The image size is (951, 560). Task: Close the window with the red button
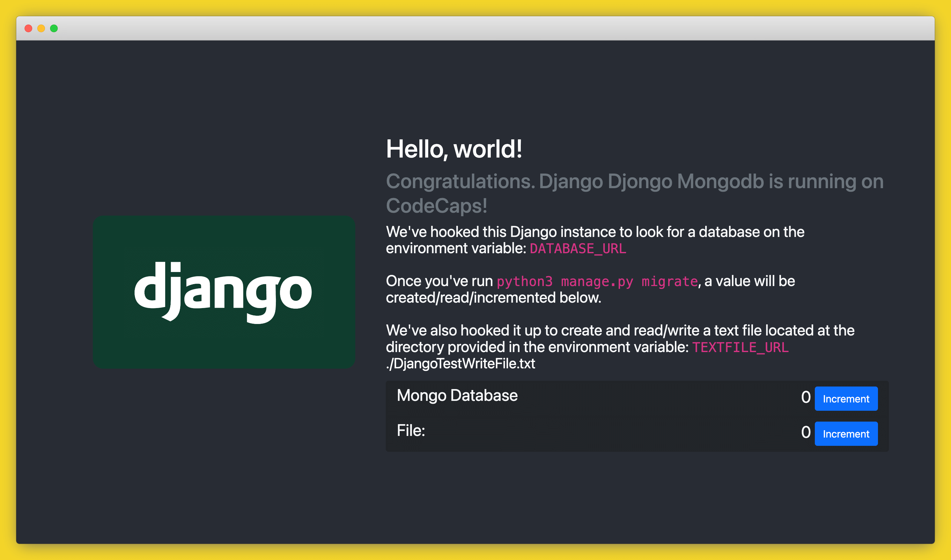click(28, 28)
